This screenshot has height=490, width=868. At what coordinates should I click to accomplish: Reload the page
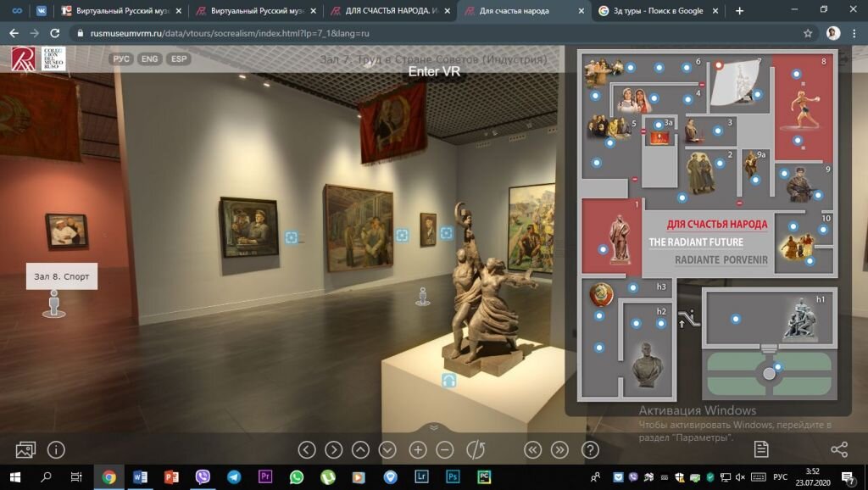[x=55, y=33]
